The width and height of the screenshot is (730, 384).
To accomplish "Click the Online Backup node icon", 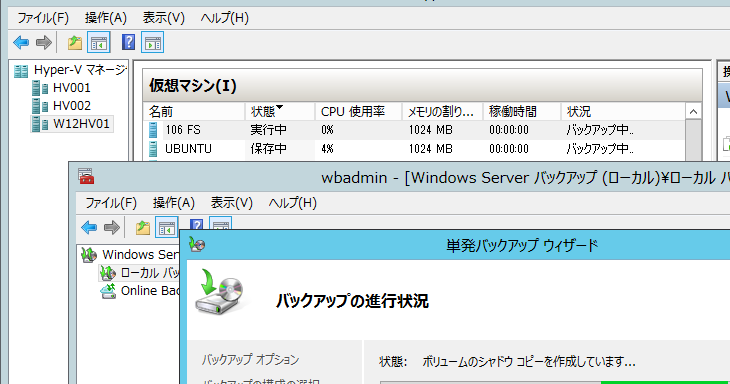I will coord(108,291).
